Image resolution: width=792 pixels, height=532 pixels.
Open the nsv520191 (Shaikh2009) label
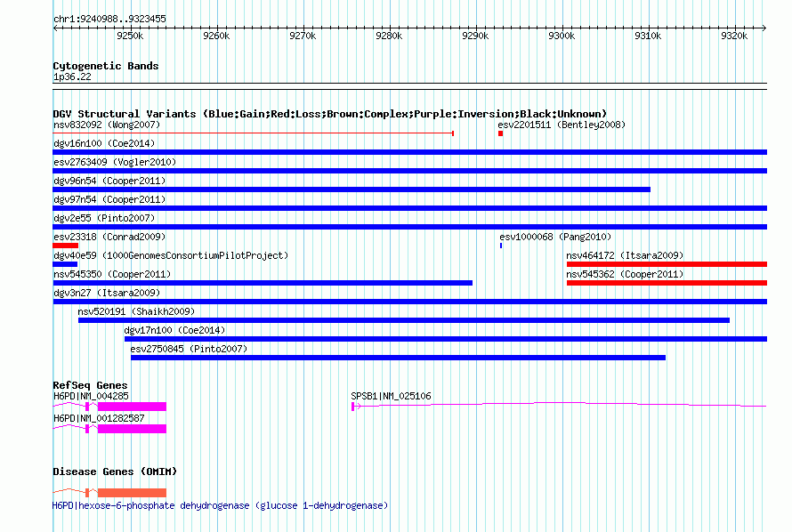tap(136, 311)
